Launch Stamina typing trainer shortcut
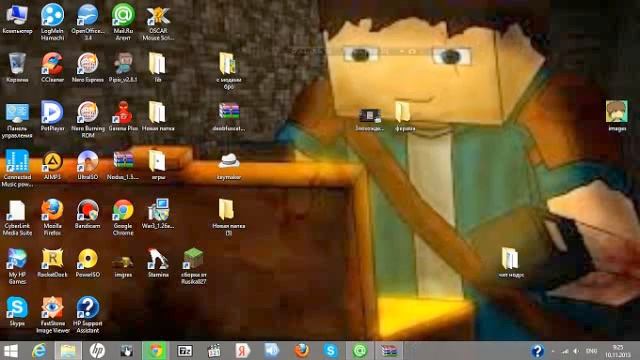The width and height of the screenshot is (640, 360). click(158, 263)
